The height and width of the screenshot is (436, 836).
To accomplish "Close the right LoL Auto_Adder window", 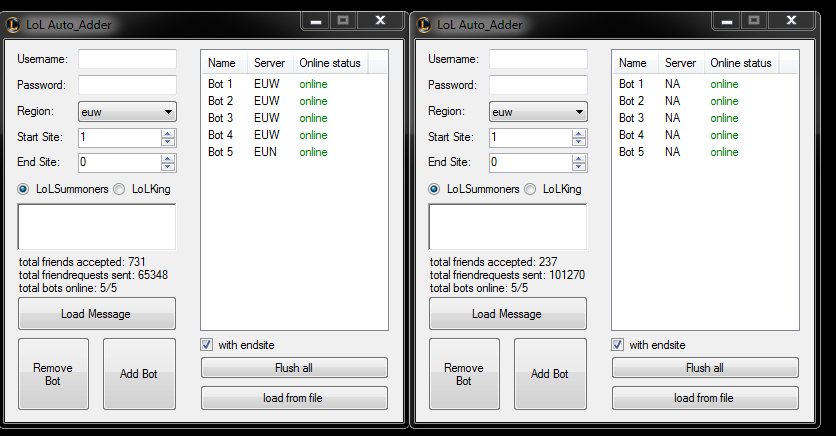I will [791, 21].
